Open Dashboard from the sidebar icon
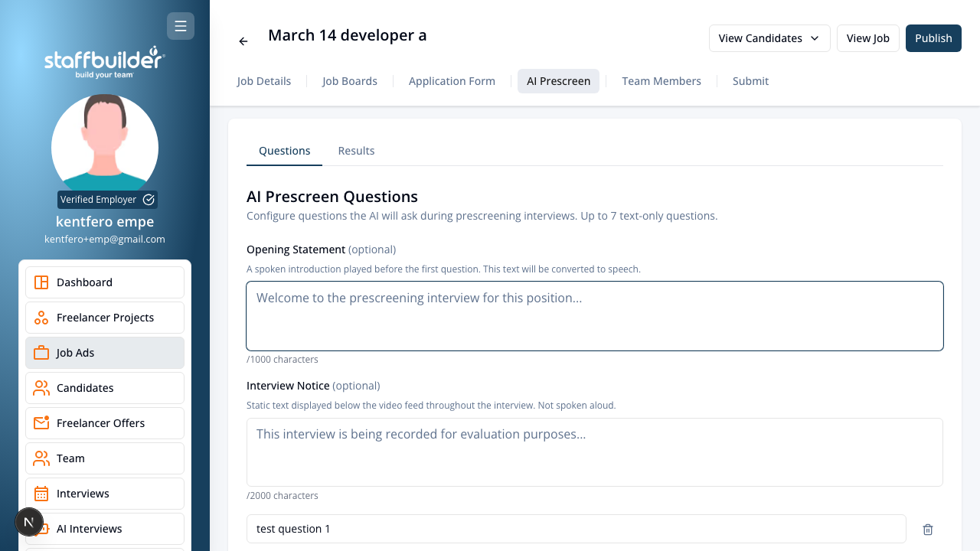980x551 pixels. (41, 282)
